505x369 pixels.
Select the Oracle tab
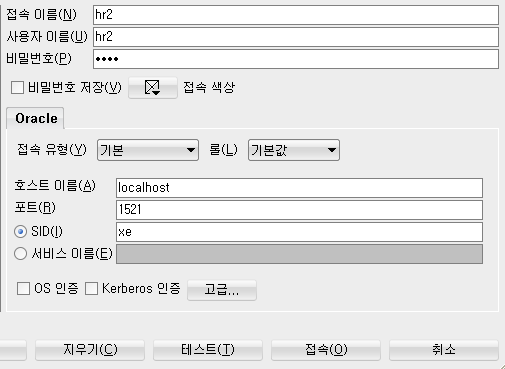coord(35,118)
